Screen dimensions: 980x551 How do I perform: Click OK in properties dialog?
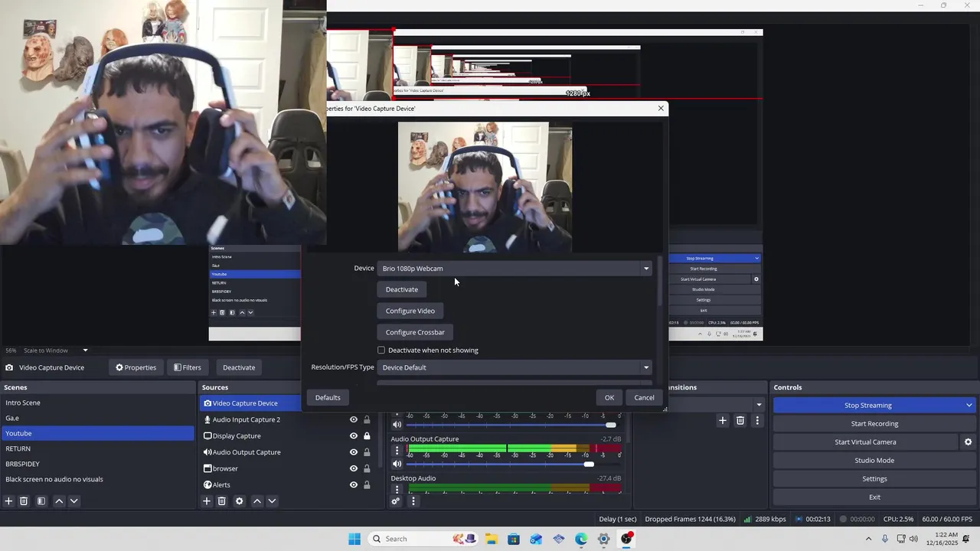pos(609,398)
